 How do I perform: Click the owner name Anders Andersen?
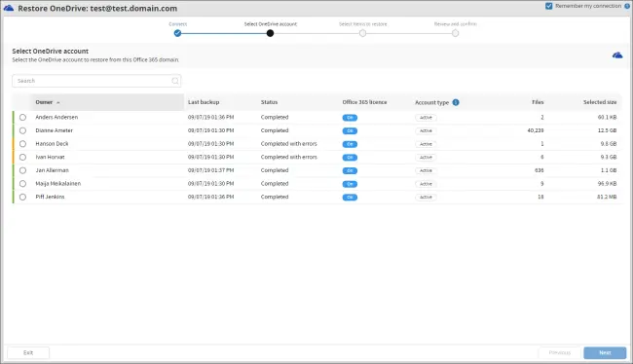point(56,118)
